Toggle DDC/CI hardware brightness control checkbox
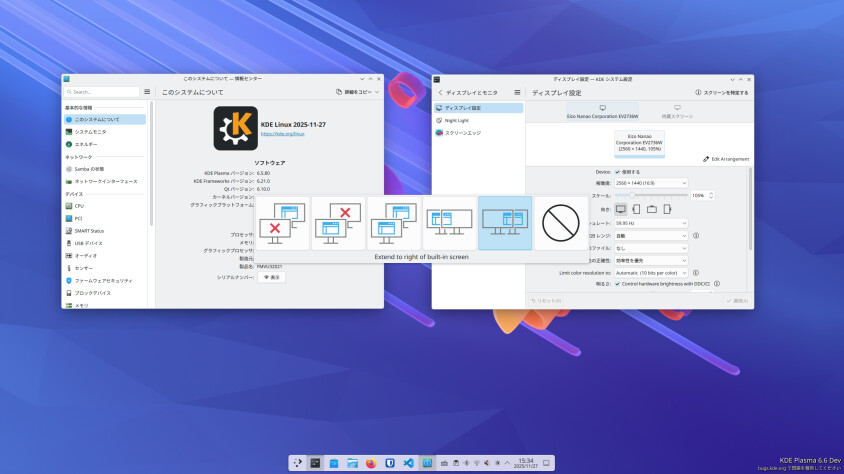Screen dimensions: 844x474 tap(617, 283)
